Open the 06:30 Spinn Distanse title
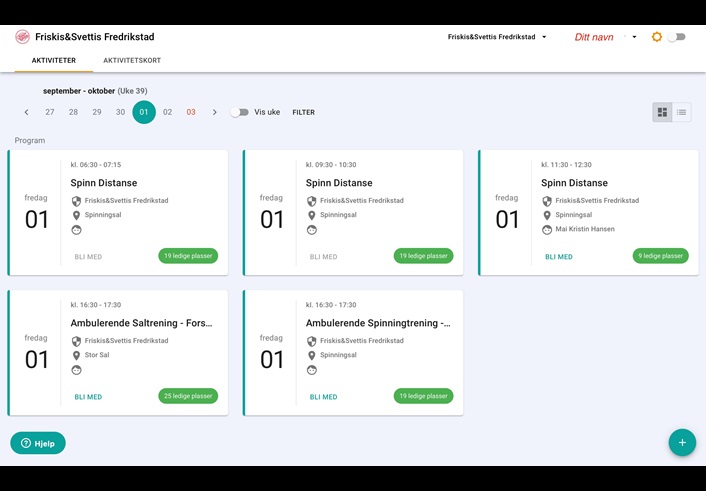Viewport: 706px width, 491px height. pyautogui.click(x=104, y=183)
